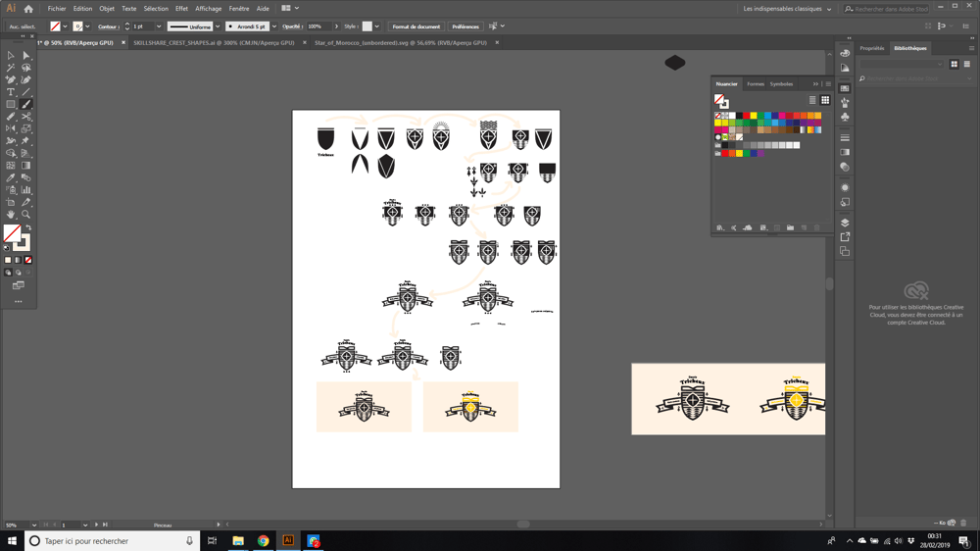Image resolution: width=980 pixels, height=551 pixels.
Task: Select the Rectangle tool
Action: point(11,105)
